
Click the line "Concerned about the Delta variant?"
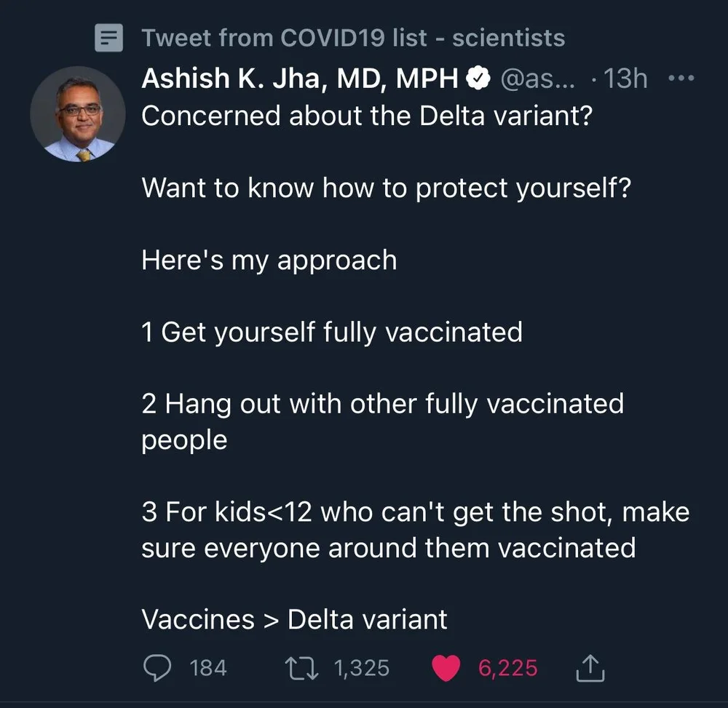(367, 116)
